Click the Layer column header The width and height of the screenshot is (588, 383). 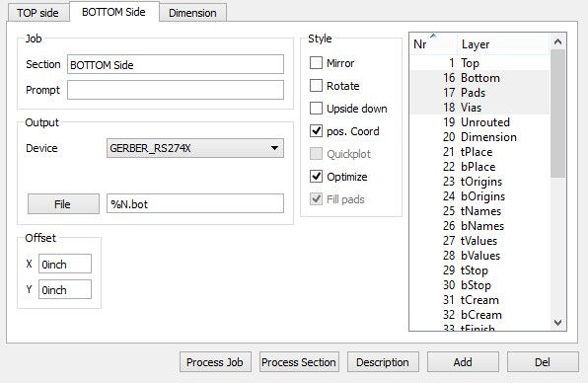[x=503, y=44]
